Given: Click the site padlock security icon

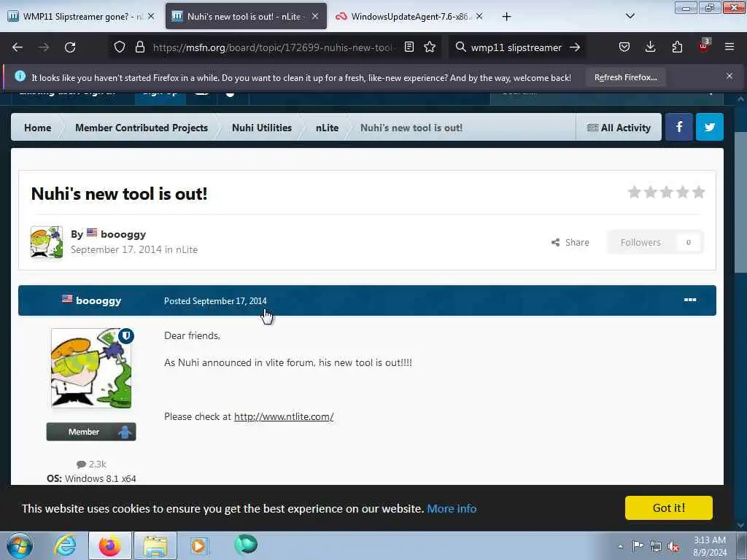Looking at the screenshot, I should click(139, 47).
